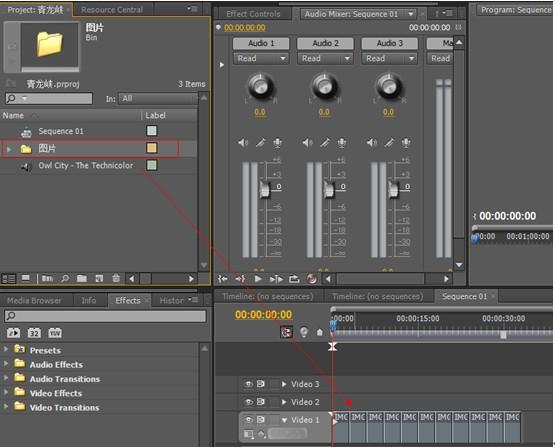Click the trash Clear icon in Project panel
555x448 pixels.
click(x=116, y=278)
